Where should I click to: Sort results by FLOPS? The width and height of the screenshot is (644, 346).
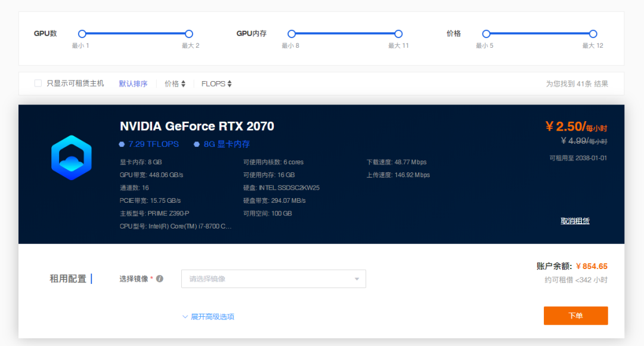pos(213,84)
